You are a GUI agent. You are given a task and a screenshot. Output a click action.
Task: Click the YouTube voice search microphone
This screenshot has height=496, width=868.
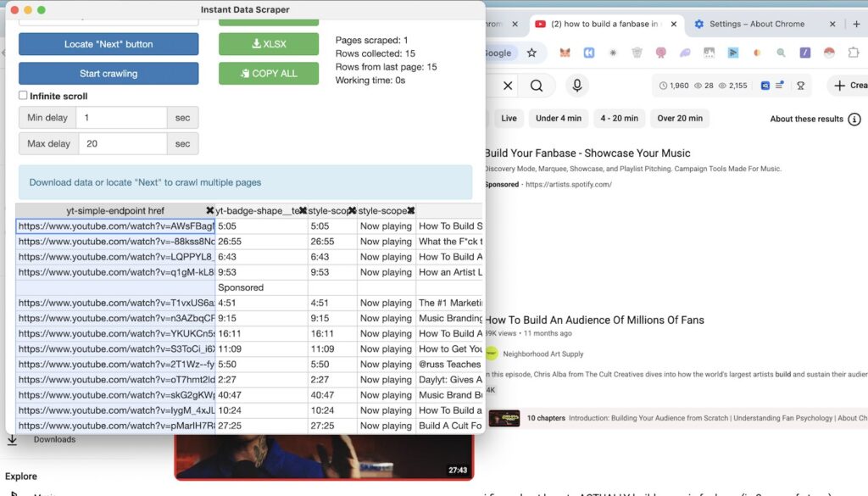[576, 86]
